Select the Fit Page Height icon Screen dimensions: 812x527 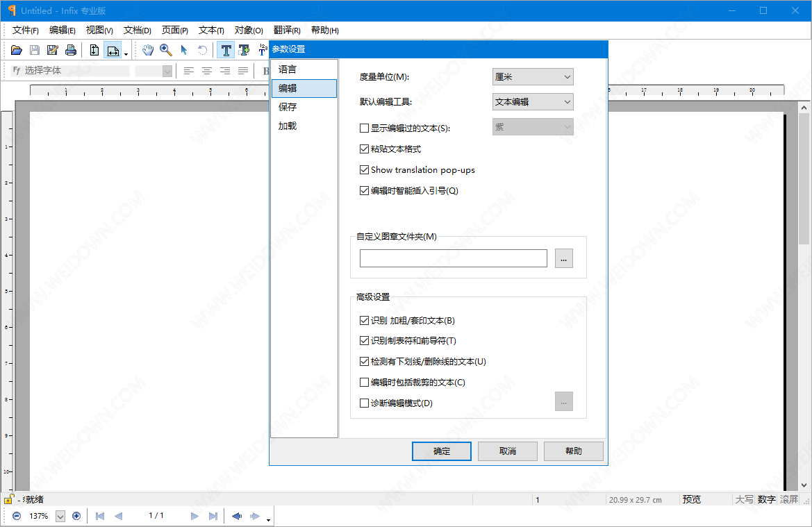(x=94, y=50)
